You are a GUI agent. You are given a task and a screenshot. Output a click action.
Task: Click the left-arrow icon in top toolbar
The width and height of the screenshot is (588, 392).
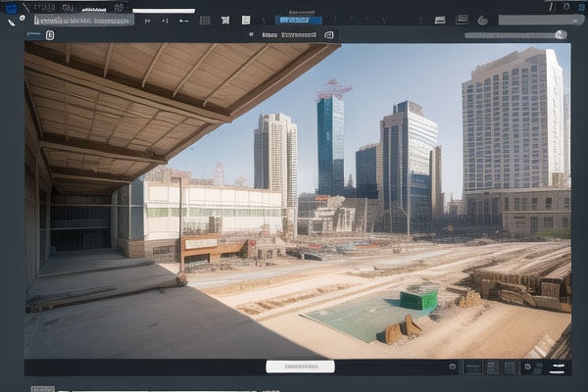pos(184,20)
